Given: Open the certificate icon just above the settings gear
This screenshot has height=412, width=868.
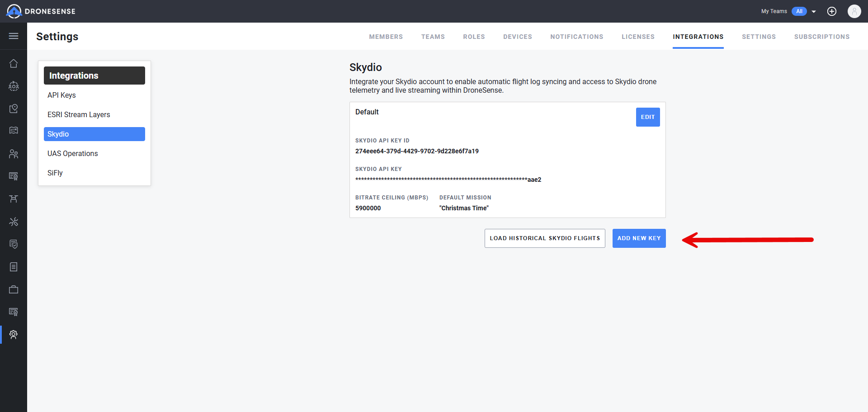Looking at the screenshot, I should 14,312.
